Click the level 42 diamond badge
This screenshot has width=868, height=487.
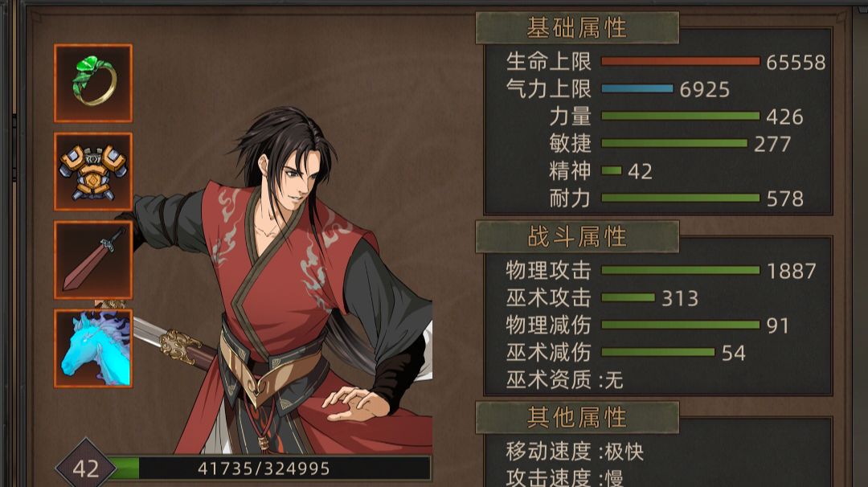[86, 469]
